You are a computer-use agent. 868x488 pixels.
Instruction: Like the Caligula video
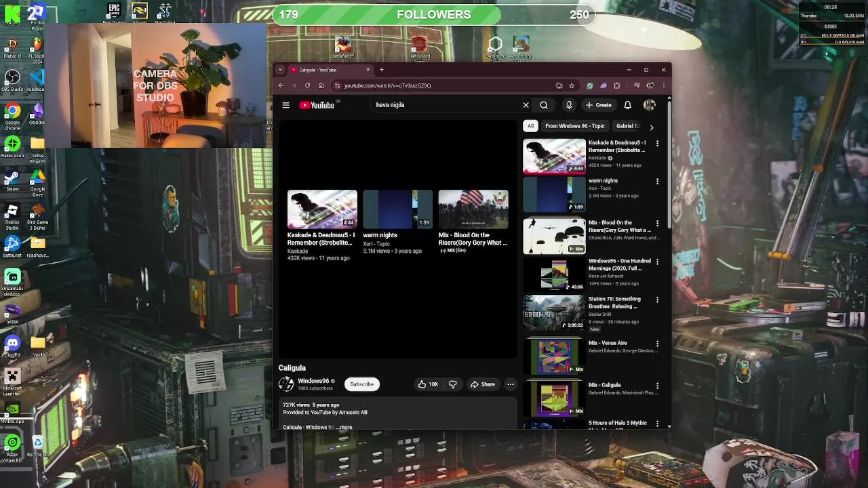tap(428, 384)
